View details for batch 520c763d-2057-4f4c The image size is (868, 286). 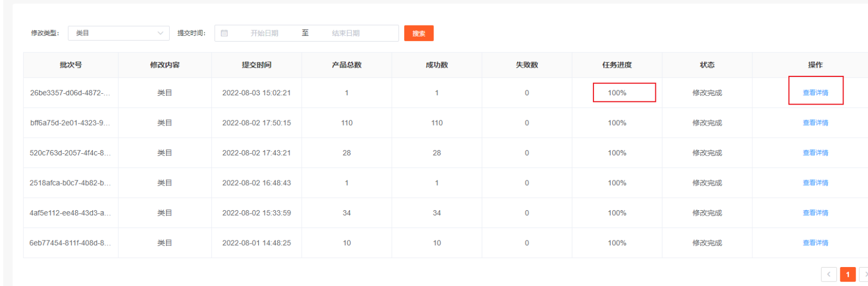815,153
